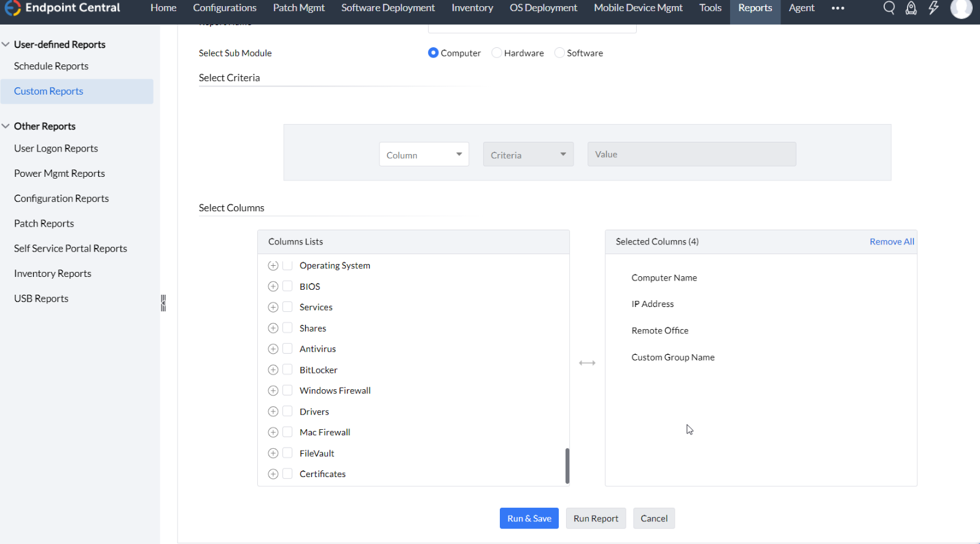980x544 pixels.
Task: Open the Inventory tab
Action: [x=472, y=8]
